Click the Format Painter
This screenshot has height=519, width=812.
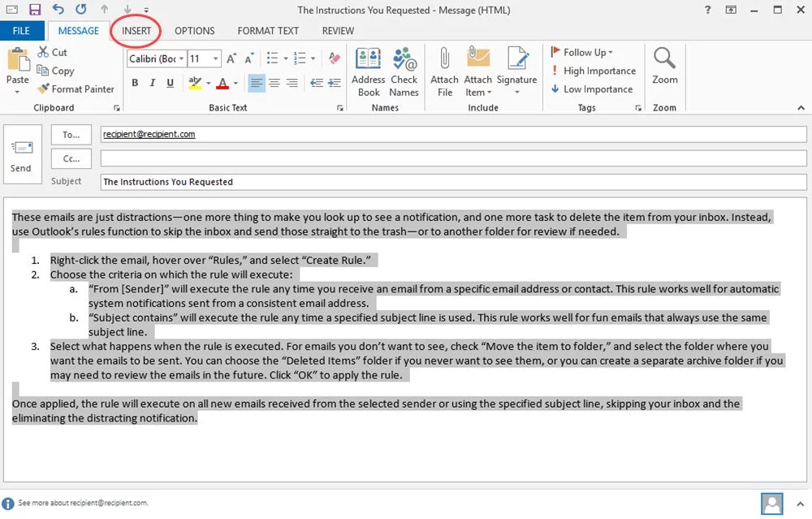pos(76,89)
